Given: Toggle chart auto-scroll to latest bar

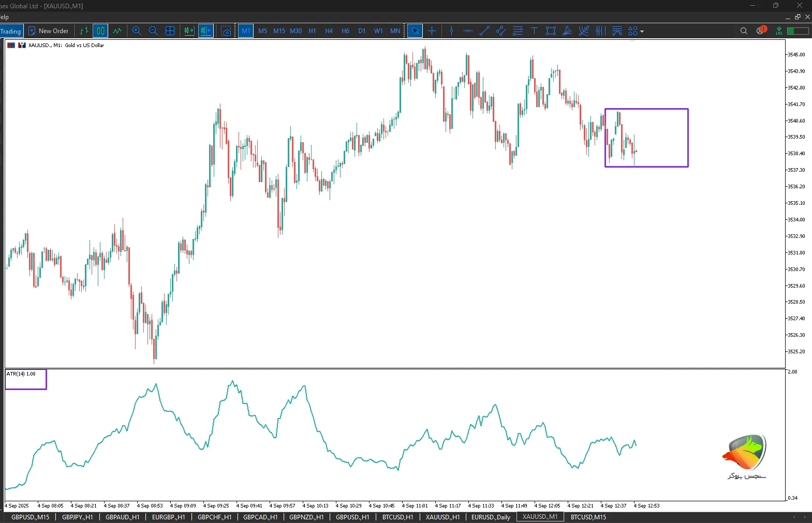Looking at the screenshot, I should pyautogui.click(x=189, y=31).
